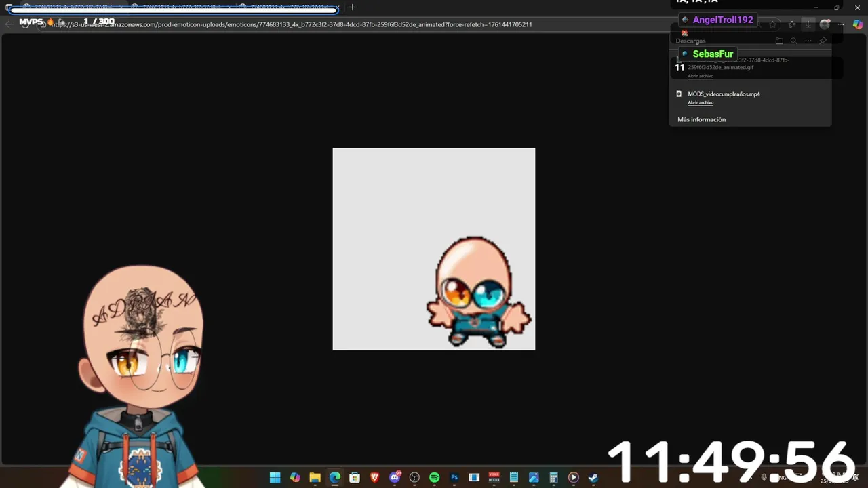This screenshot has width=868, height=488.
Task: Open Voicemeeter from the taskbar
Action: point(494,477)
